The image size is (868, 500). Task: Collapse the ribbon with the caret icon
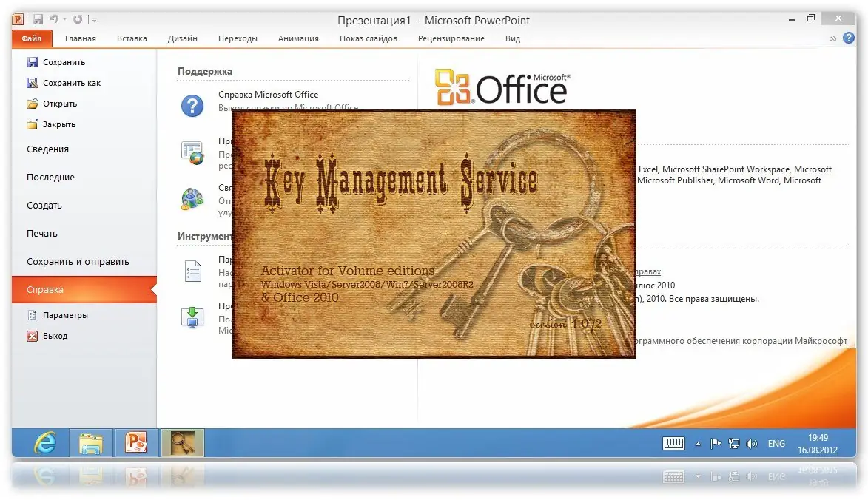pos(832,38)
